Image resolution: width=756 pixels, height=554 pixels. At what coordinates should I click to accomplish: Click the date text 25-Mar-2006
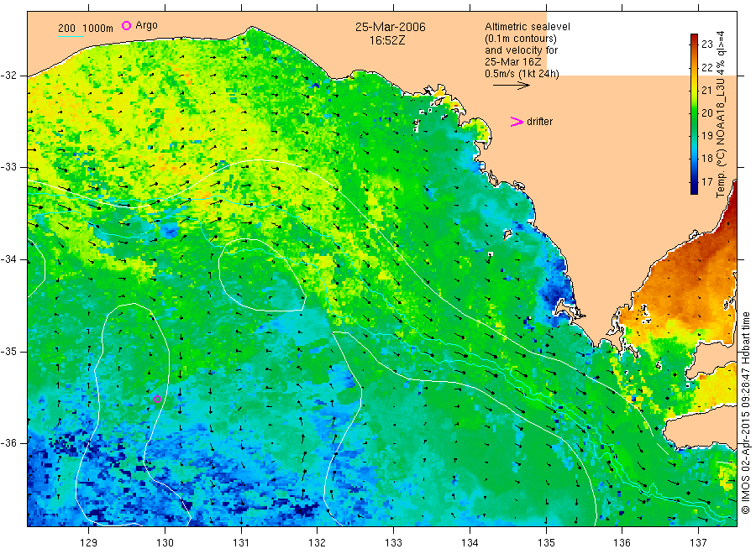click(391, 27)
